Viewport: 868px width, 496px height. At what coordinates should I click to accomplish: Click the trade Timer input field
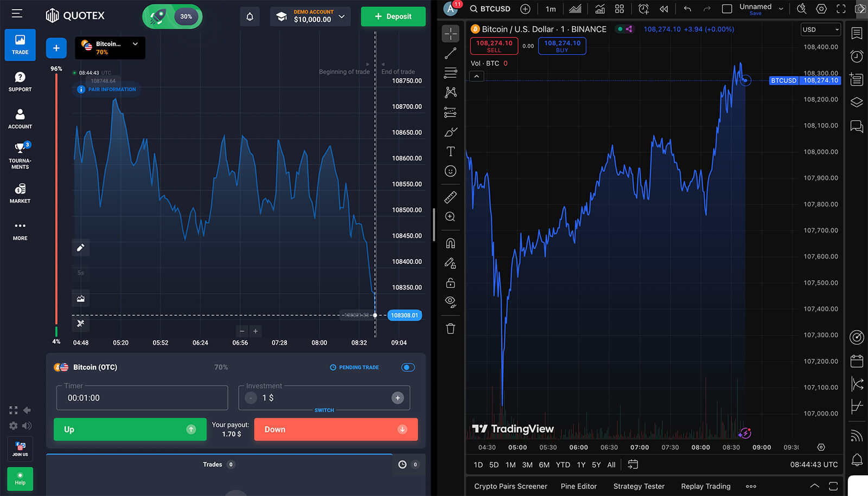click(142, 398)
